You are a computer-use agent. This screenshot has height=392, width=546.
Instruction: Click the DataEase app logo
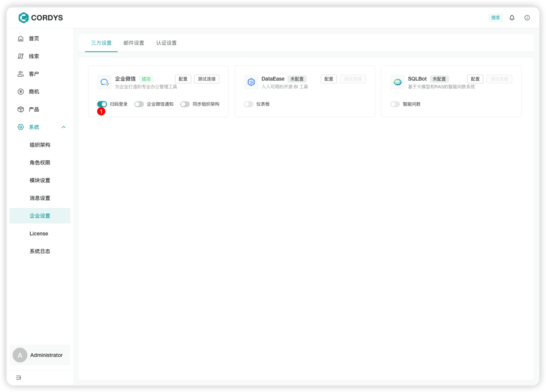(251, 82)
